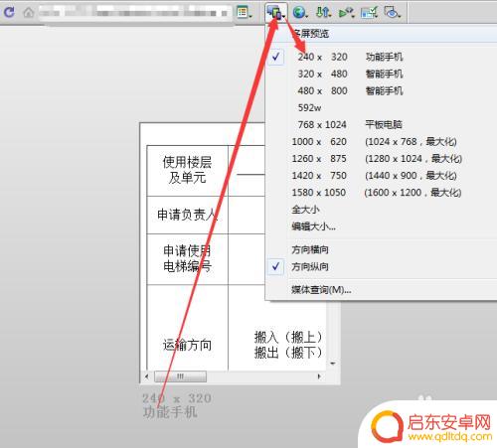Screen dimensions: 497x448
Task: Select 1420 x 750 window size
Action: point(381,176)
